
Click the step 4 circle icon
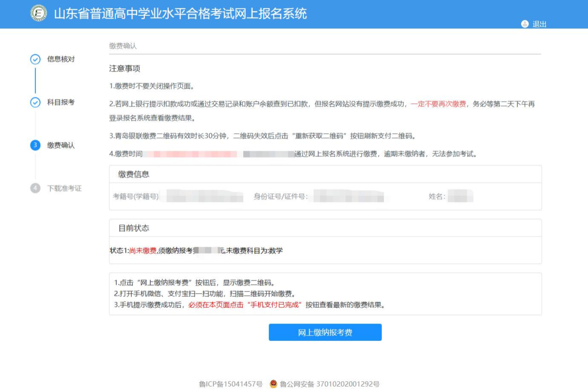35,188
